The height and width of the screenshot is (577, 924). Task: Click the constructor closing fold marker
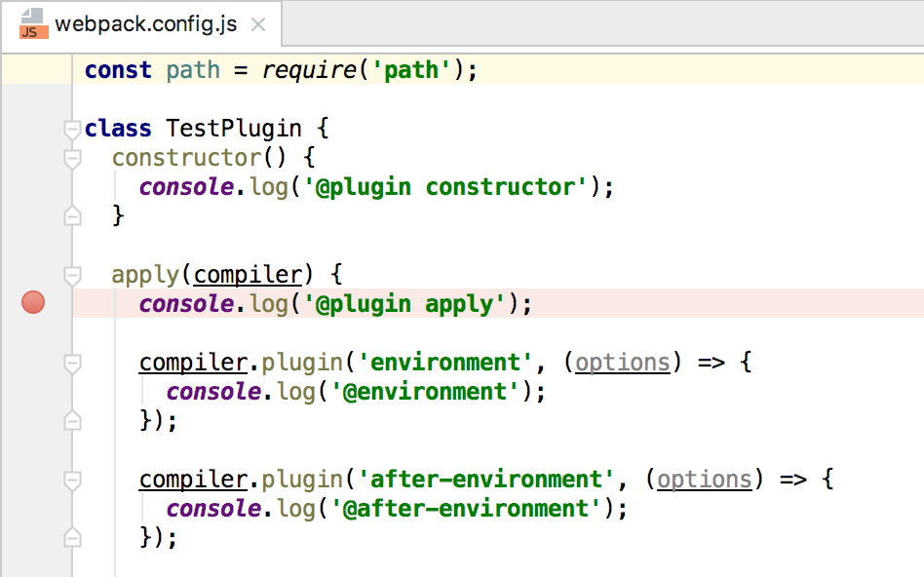pyautogui.click(x=72, y=216)
